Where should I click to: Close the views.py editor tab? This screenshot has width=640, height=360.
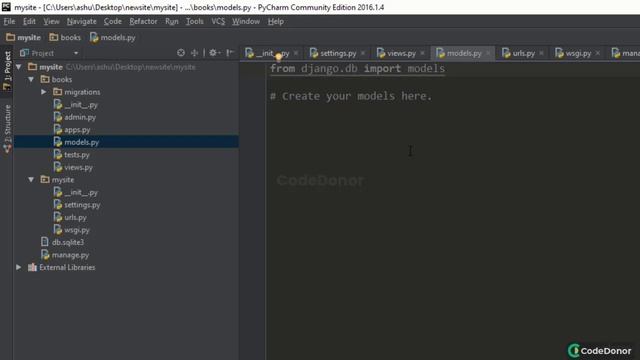[x=422, y=53]
